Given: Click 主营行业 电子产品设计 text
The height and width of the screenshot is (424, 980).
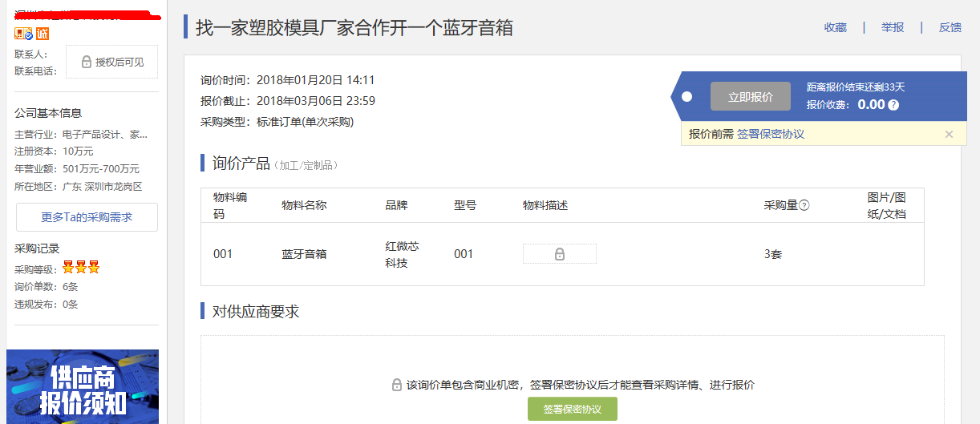Looking at the screenshot, I should pos(81,134).
